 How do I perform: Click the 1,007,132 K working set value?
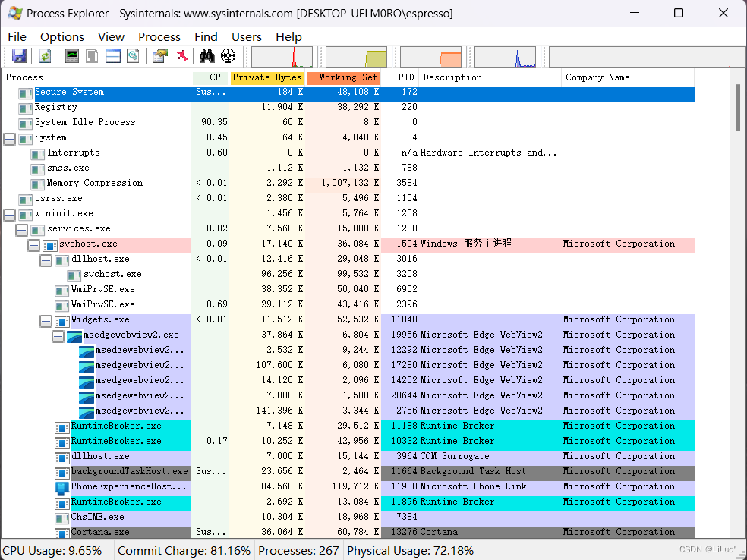pos(350,183)
